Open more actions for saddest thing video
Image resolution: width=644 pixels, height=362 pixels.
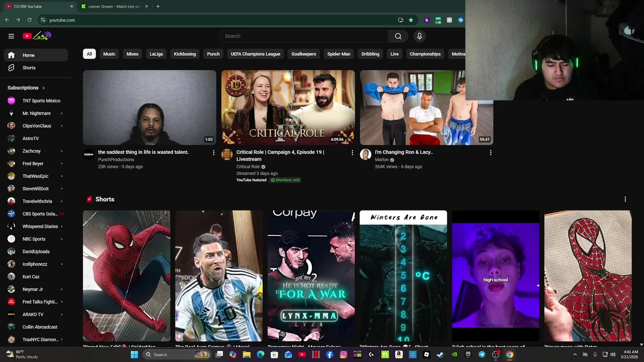213,152
